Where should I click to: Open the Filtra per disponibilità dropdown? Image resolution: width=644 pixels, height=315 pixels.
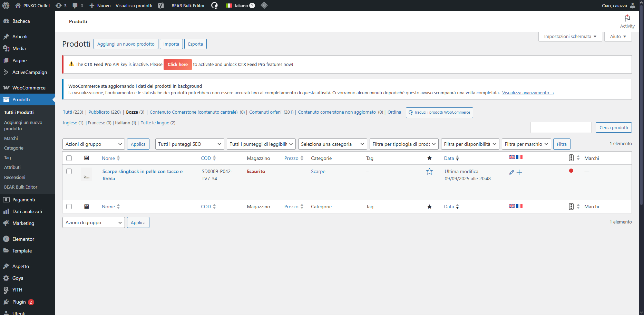coord(470,144)
